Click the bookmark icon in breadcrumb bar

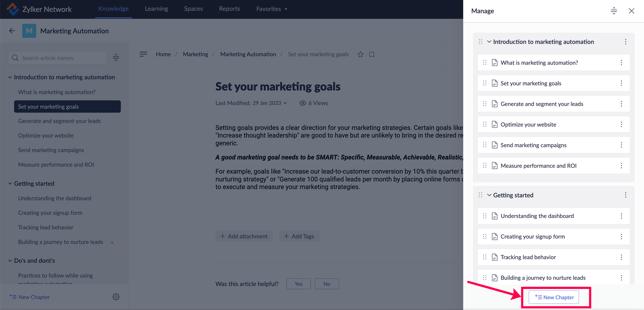[x=372, y=54]
